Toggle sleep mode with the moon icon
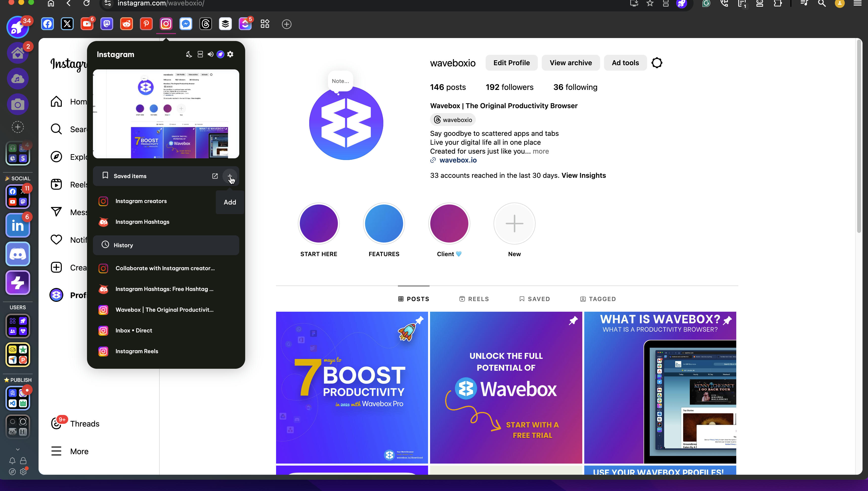Viewport: 868px width, 491px height. pyautogui.click(x=189, y=54)
